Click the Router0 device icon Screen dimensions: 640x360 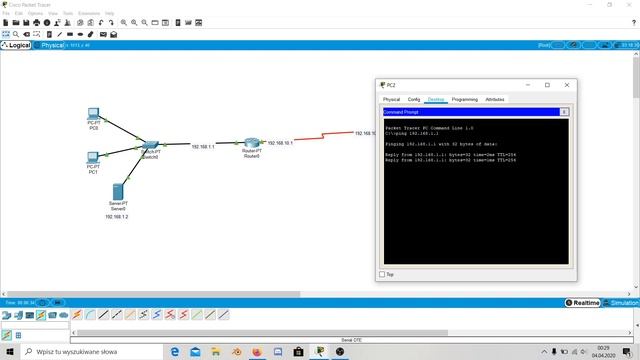tap(252, 142)
